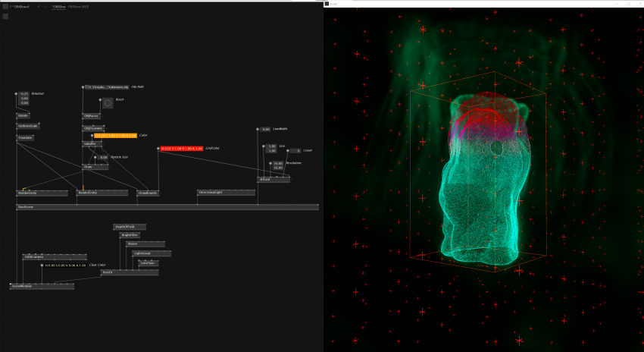The width and height of the screenshot is (644, 352).
Task: Click the Rotation label text
Action: tap(37, 94)
